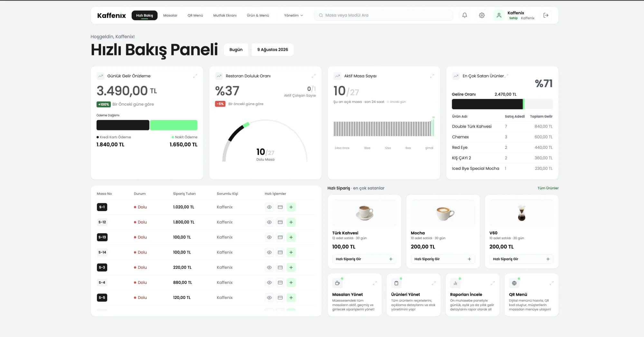The image size is (644, 337).
Task: Open the Mutfak Ekranı tab
Action: pos(225,15)
